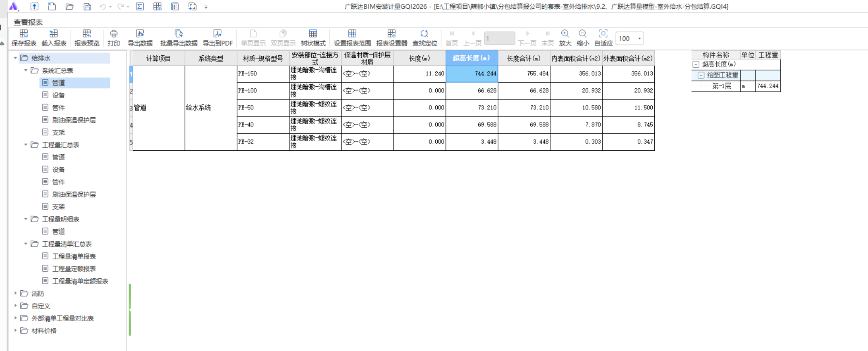Open the quick access customize dropdown arrow

tap(206, 7)
